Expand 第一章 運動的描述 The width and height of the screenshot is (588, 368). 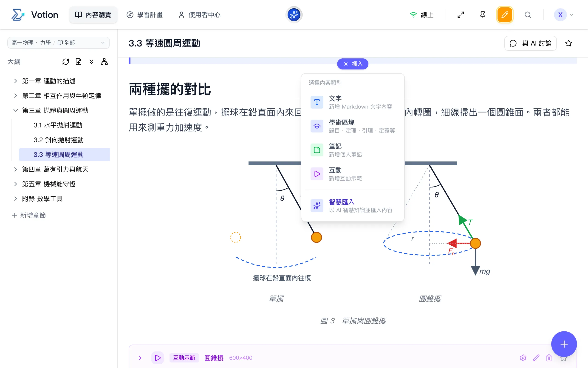tap(16, 81)
